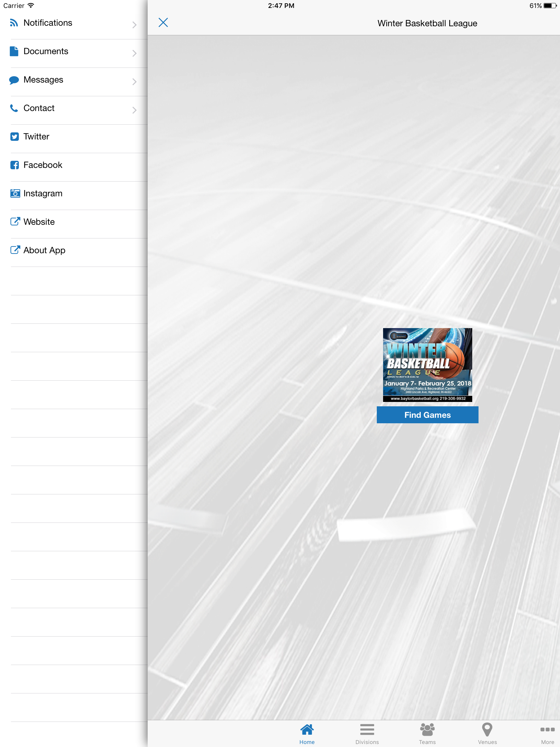Expand Notifications via its chevron
Screen dimensions: 560x747
(135, 25)
